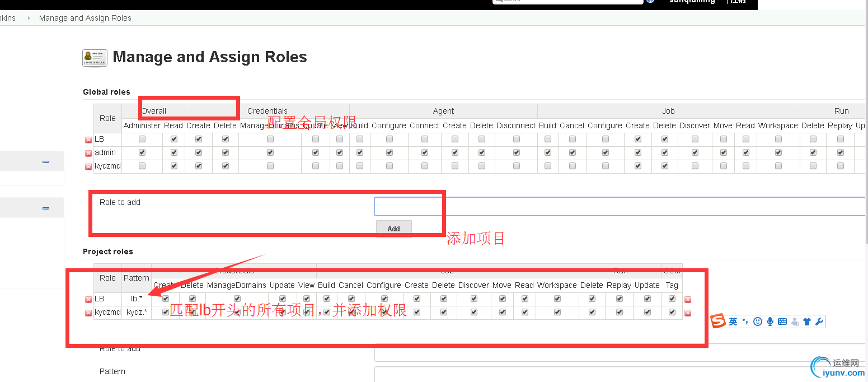868x382 pixels.
Task: Click the Agent group header in Global roles
Action: coord(443,111)
